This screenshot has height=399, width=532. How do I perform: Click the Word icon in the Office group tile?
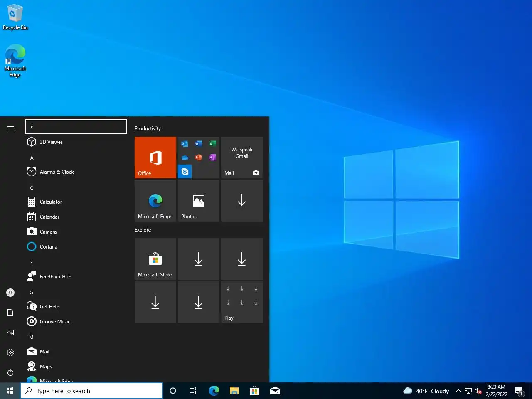(199, 144)
